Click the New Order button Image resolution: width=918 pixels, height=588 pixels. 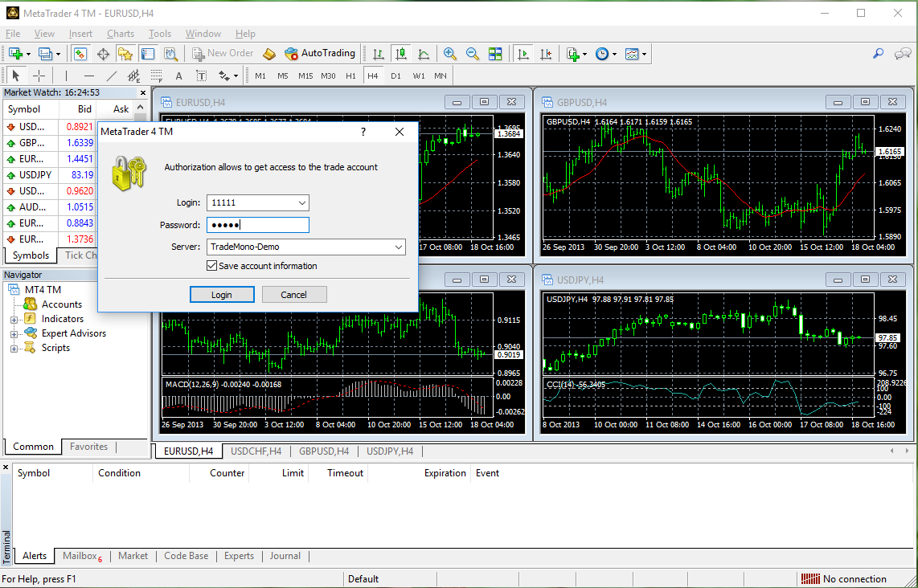point(223,53)
